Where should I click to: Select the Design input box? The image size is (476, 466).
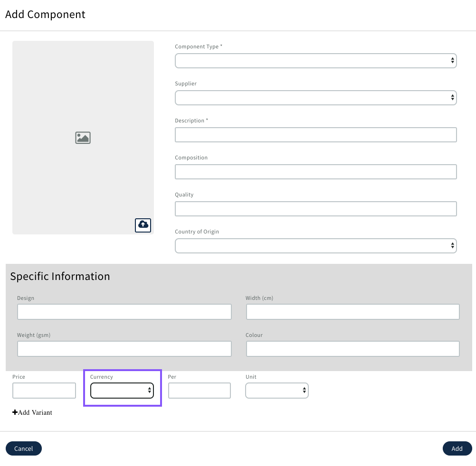(124, 312)
